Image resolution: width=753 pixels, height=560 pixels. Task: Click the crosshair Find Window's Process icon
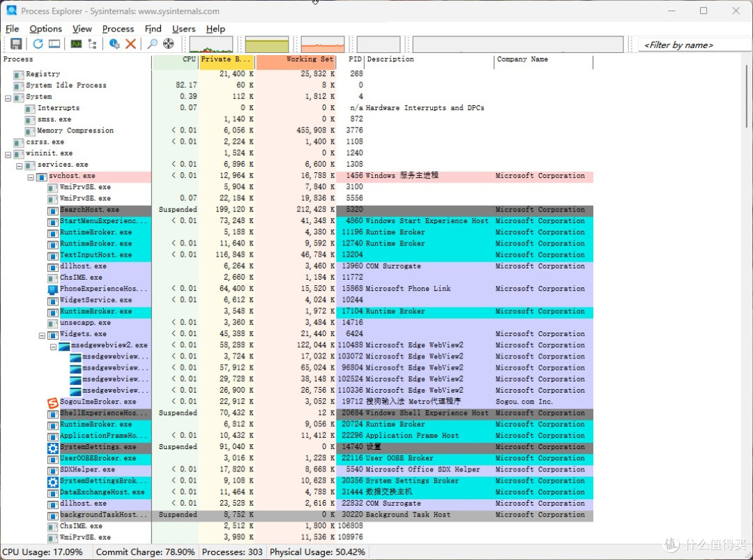(168, 44)
